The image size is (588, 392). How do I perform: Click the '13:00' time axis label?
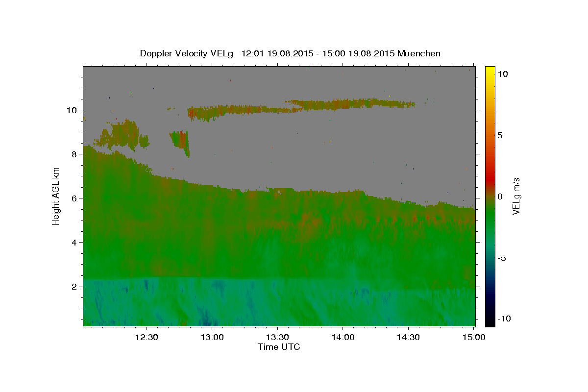212,337
